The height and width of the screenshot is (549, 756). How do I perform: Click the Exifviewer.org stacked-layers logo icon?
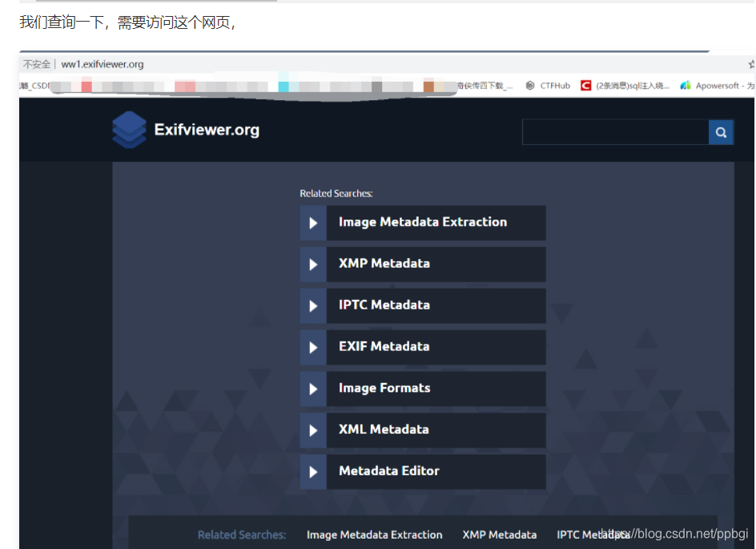(x=129, y=129)
